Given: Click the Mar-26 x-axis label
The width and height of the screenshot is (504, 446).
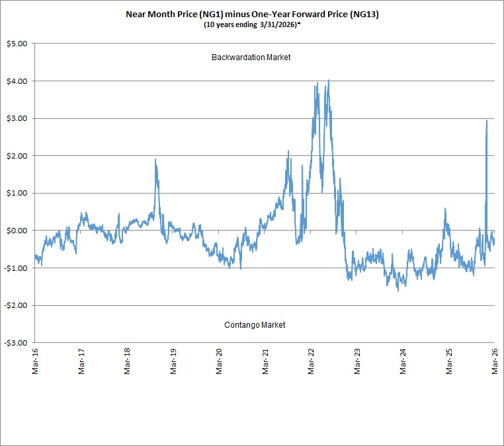Looking at the screenshot, I should point(495,361).
